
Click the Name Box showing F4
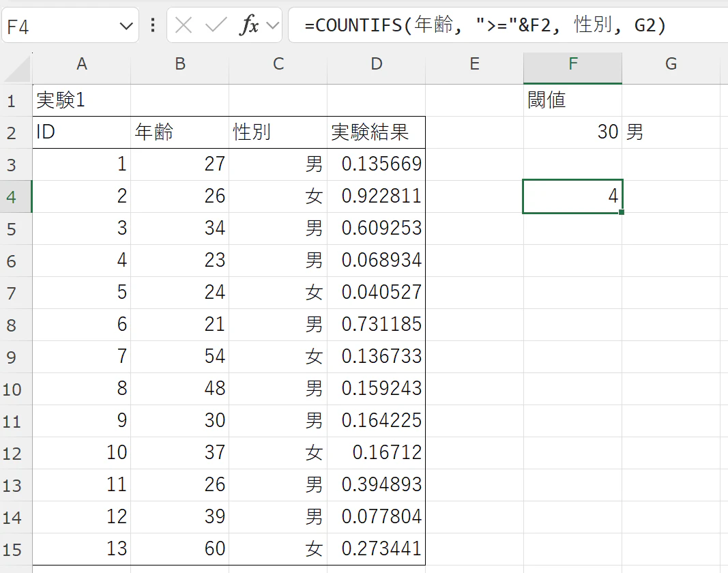point(70,25)
